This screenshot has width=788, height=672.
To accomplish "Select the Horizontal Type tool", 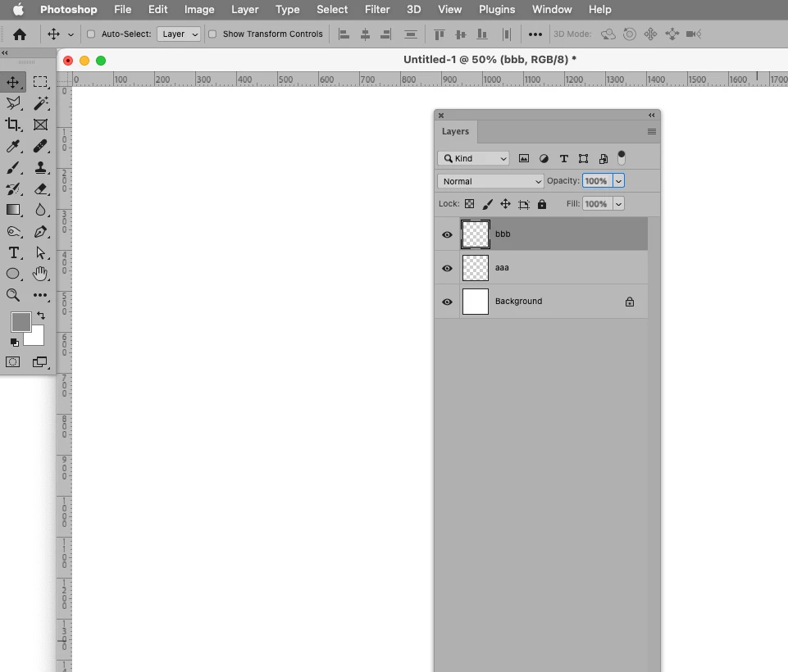I will (13, 252).
